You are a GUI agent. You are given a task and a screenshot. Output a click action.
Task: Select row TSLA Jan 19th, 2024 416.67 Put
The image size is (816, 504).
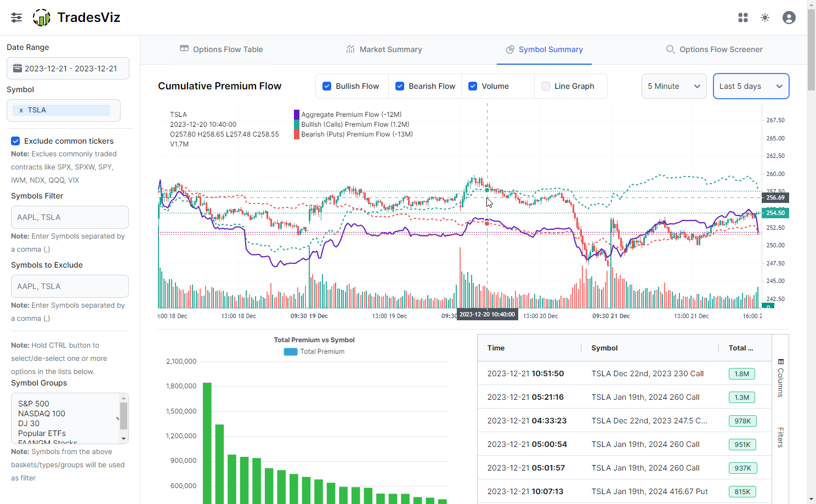625,491
